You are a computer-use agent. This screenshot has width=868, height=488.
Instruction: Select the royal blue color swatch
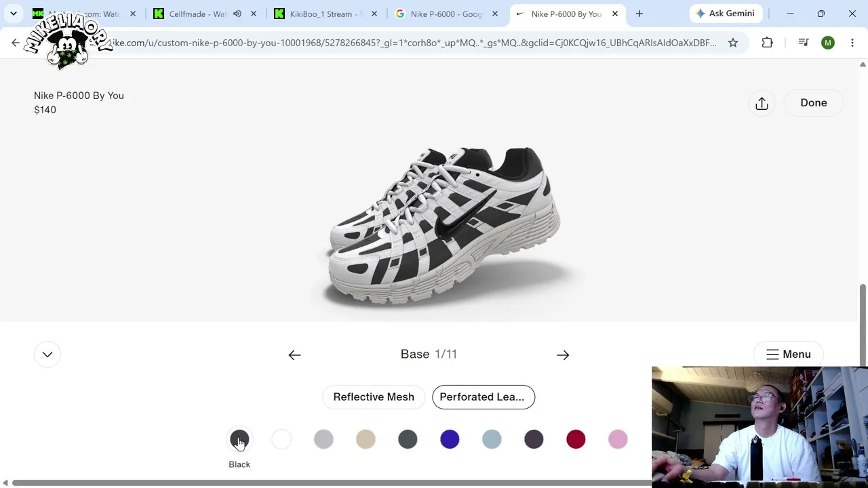click(x=450, y=440)
